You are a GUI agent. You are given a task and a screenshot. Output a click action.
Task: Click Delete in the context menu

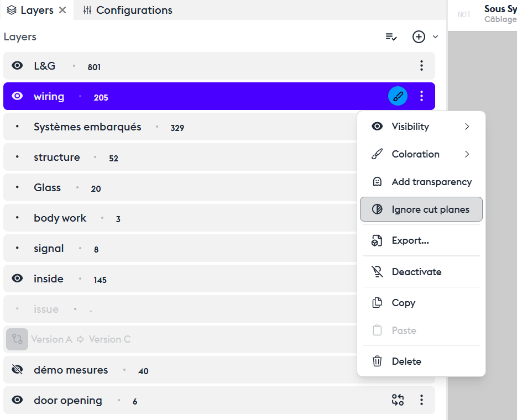[x=406, y=361]
